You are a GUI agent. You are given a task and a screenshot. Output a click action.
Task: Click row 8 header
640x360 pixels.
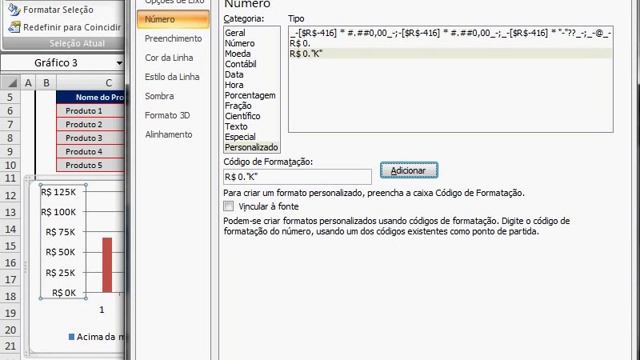10,138
